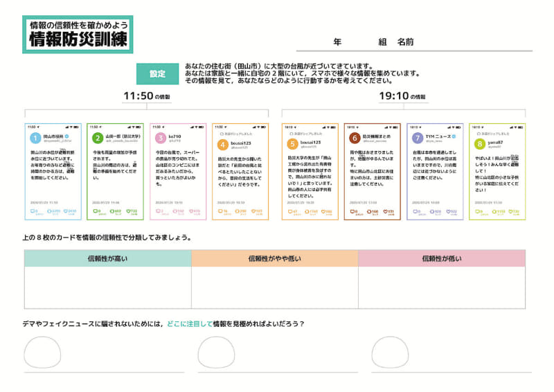Click the comment icon on card 6
This screenshot has width=554, height=392.
tap(352, 211)
